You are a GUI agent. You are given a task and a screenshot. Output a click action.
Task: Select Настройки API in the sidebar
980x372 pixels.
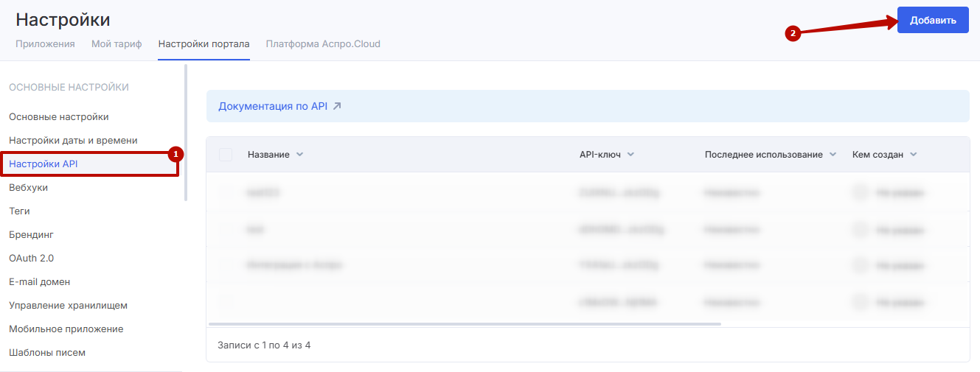pos(44,164)
